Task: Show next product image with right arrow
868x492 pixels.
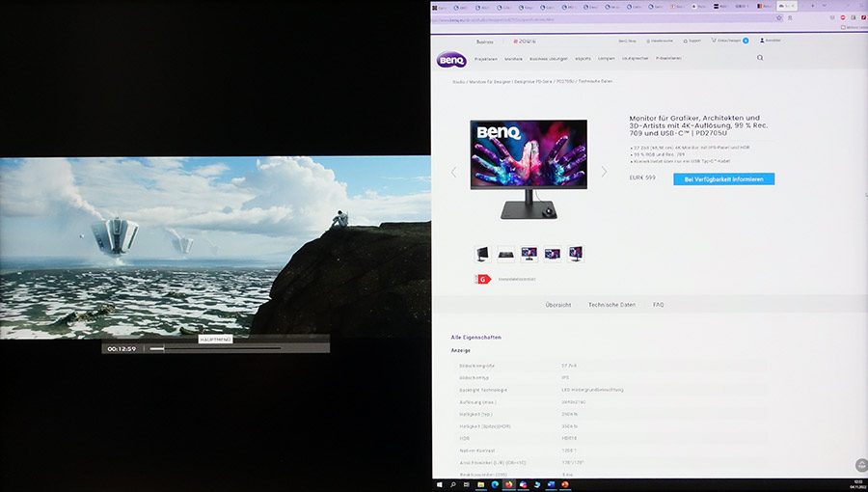Action: [x=604, y=172]
